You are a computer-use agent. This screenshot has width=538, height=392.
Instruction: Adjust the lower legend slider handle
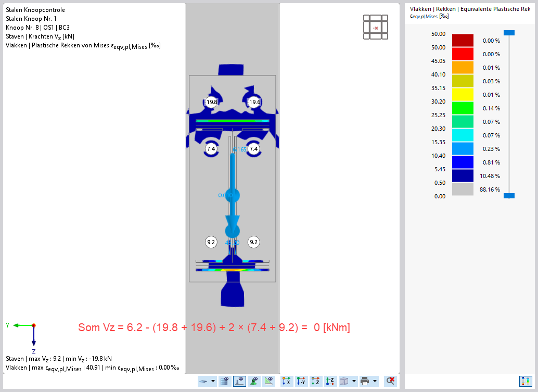(x=509, y=196)
